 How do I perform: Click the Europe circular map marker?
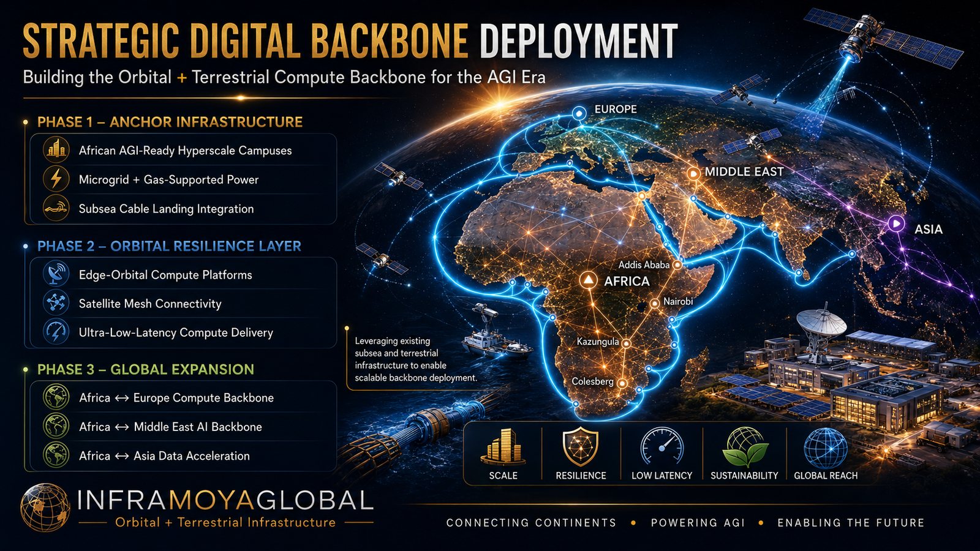[579, 113]
